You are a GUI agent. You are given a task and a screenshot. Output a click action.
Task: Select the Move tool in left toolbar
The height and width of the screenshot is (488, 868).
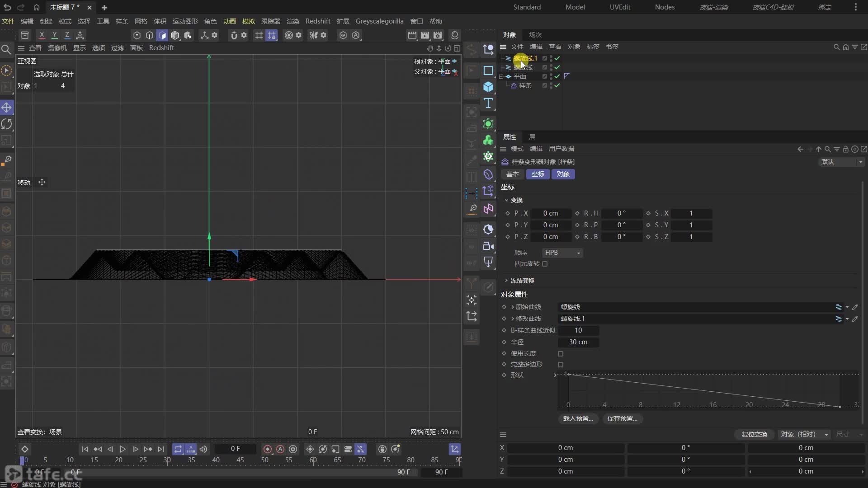pos(7,108)
